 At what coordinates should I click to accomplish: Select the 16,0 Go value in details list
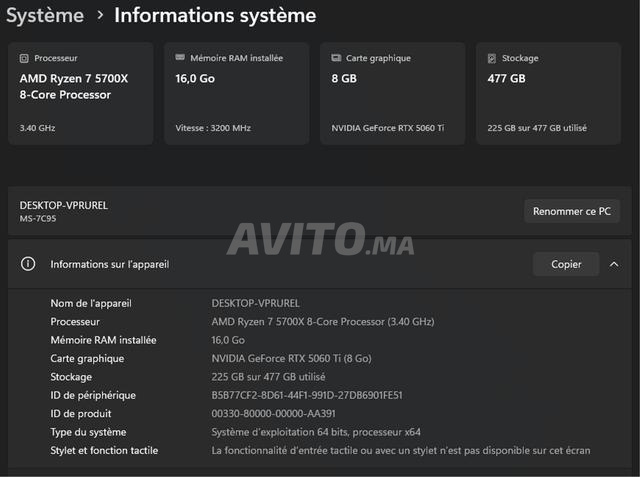click(x=228, y=340)
